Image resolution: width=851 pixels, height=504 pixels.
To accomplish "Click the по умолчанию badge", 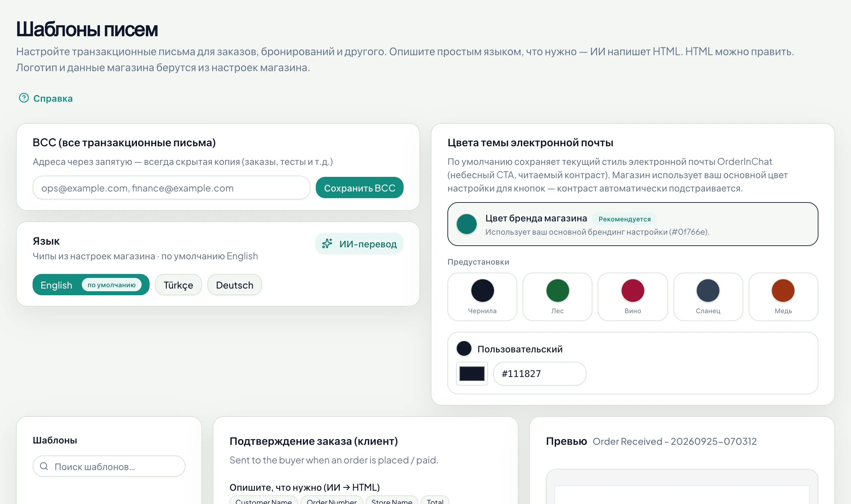I will point(111,285).
